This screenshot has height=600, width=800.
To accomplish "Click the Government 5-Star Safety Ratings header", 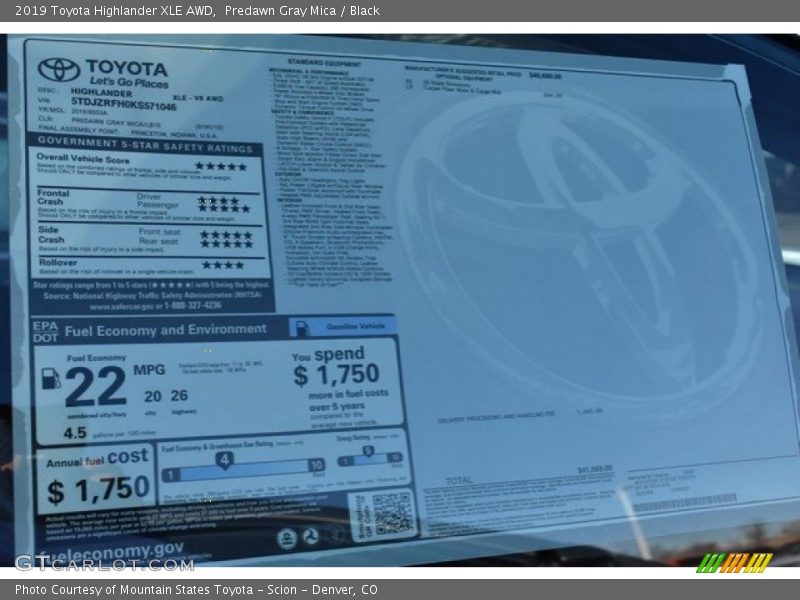I will pyautogui.click(x=145, y=144).
